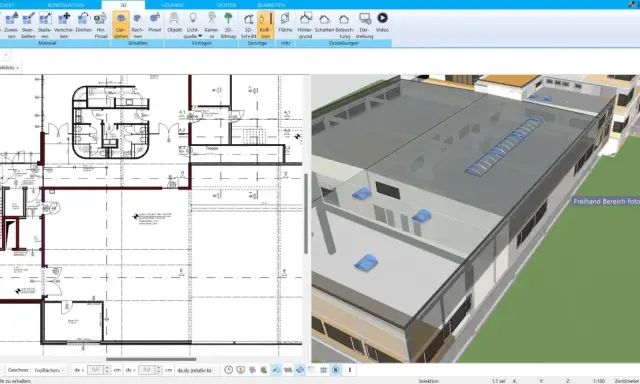Image resolution: width=640 pixels, height=384 pixels.
Task: Click the horizontal scrollbar of the floor plan
Action: coord(151,360)
